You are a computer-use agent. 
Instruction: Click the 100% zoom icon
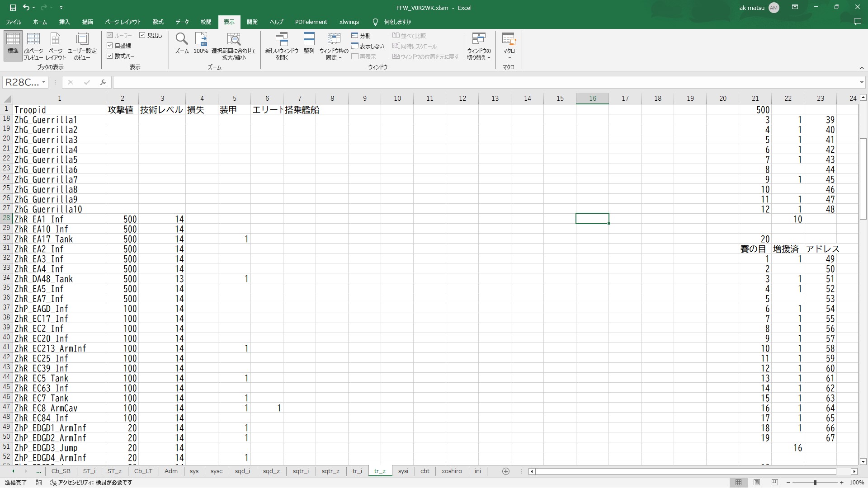pos(201,40)
